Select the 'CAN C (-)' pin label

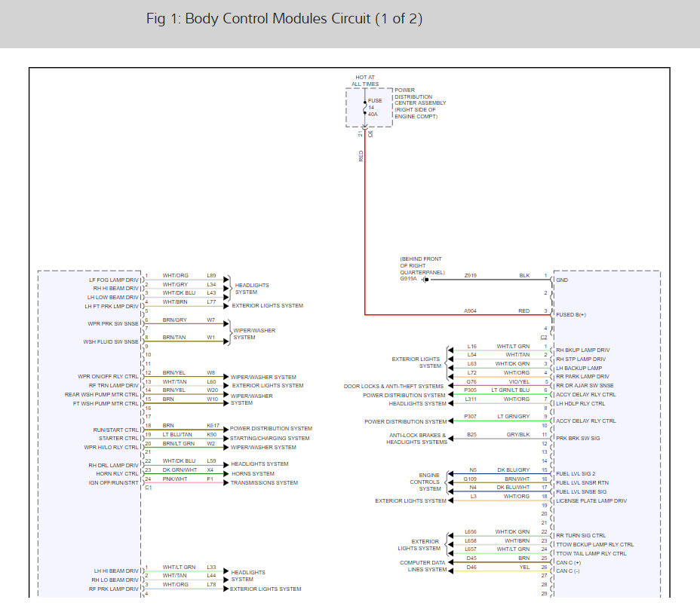567,571
